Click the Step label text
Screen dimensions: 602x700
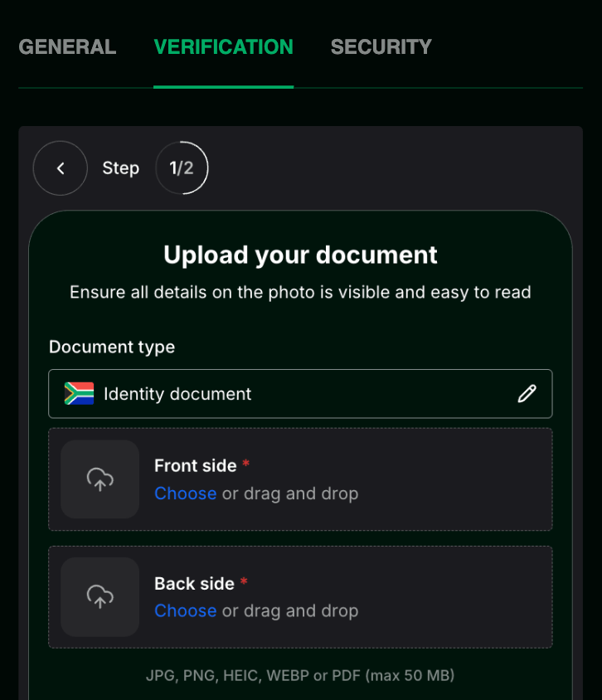click(x=121, y=168)
